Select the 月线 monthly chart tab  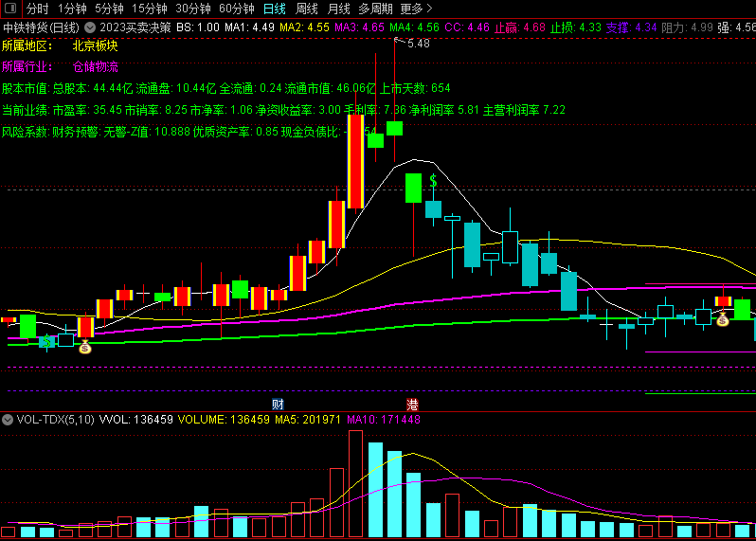click(x=338, y=9)
